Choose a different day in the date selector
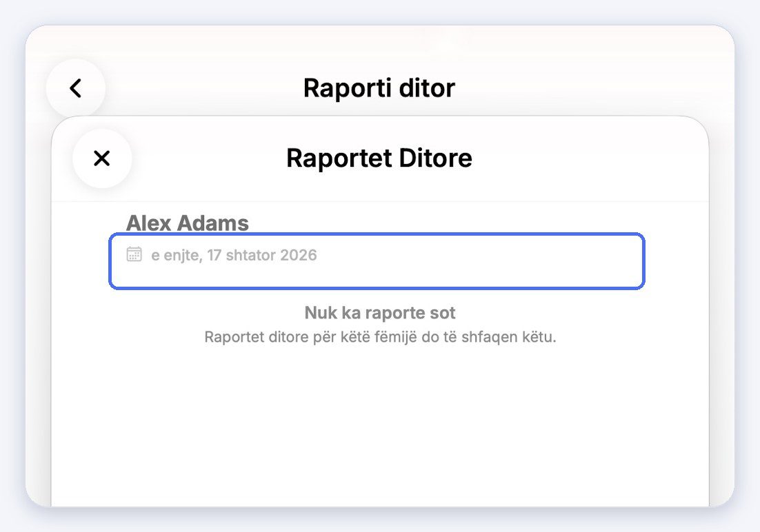The width and height of the screenshot is (760, 532). (x=377, y=261)
